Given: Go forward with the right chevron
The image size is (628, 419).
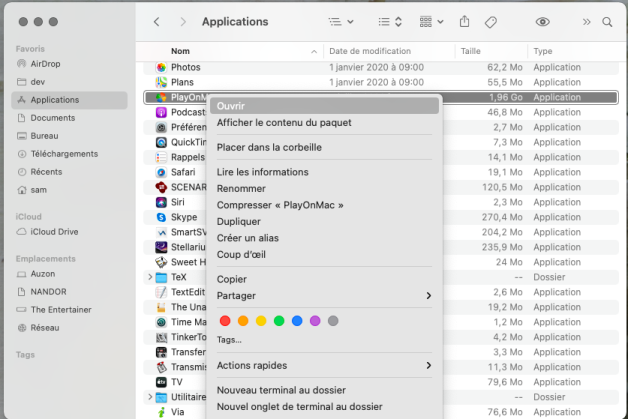Looking at the screenshot, I should pyautogui.click(x=183, y=22).
